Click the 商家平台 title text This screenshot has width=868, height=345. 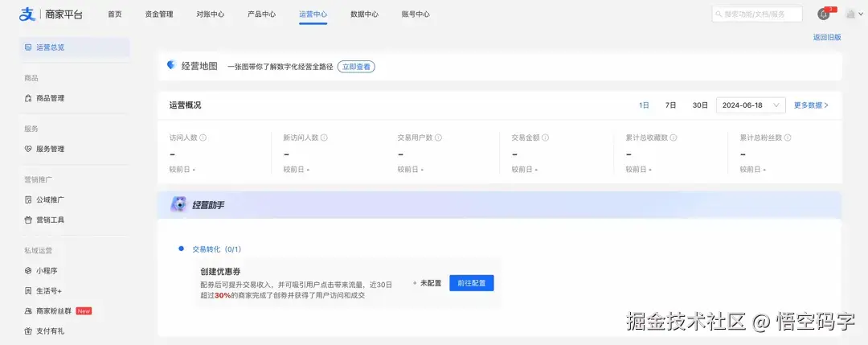coord(63,15)
